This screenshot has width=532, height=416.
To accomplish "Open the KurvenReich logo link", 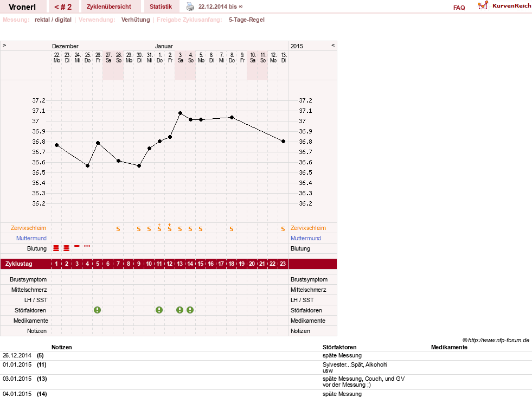I will pos(504,6).
